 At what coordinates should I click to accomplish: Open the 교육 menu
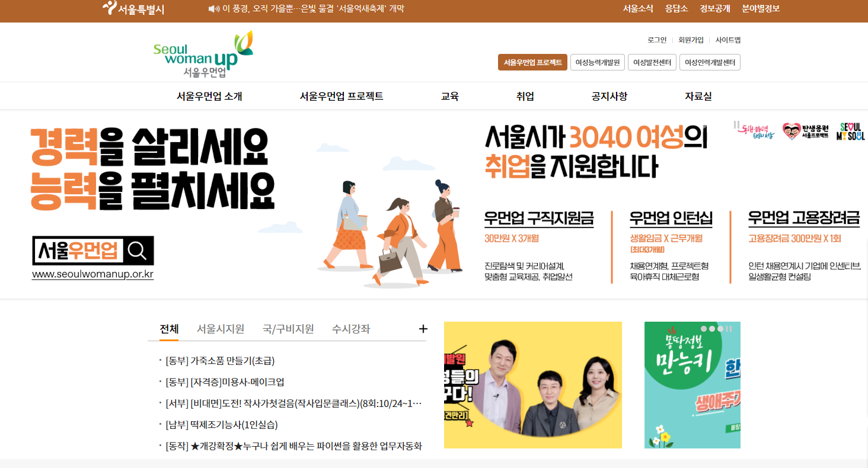[x=449, y=95]
